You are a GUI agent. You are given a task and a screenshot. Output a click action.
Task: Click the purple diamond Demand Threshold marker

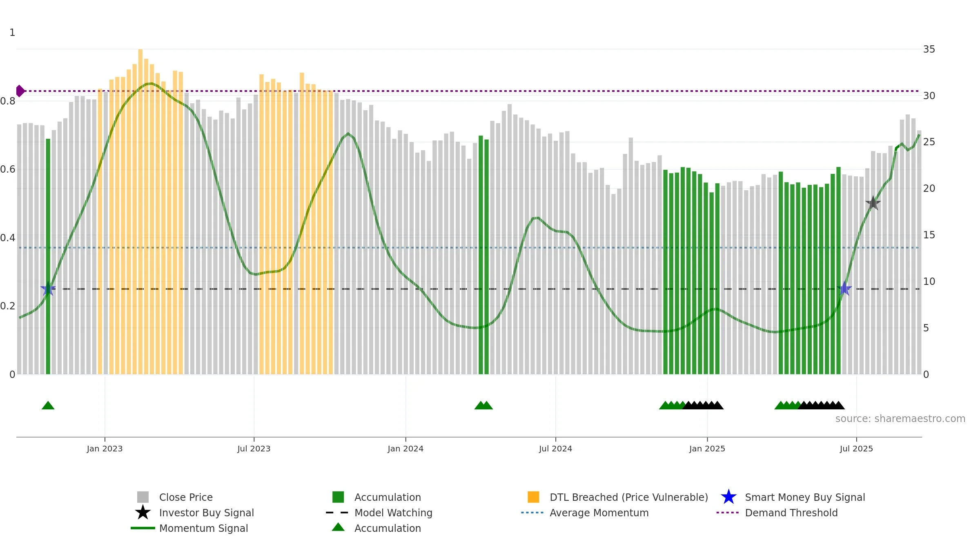click(x=20, y=91)
